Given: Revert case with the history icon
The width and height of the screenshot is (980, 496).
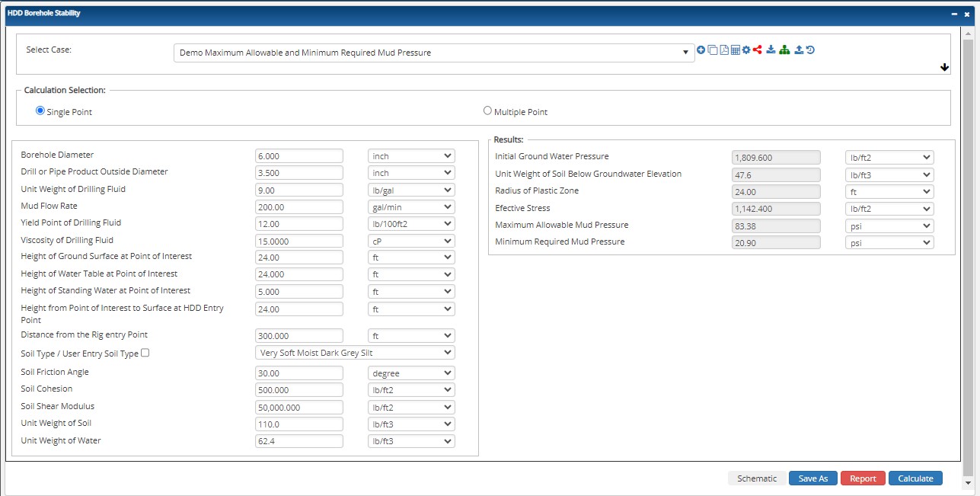Looking at the screenshot, I should tap(810, 50).
